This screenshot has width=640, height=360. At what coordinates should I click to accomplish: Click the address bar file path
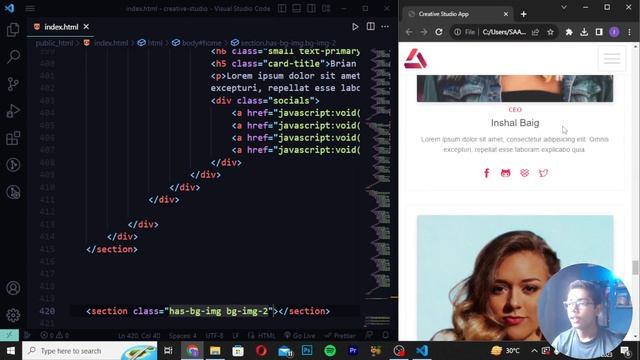click(504, 32)
